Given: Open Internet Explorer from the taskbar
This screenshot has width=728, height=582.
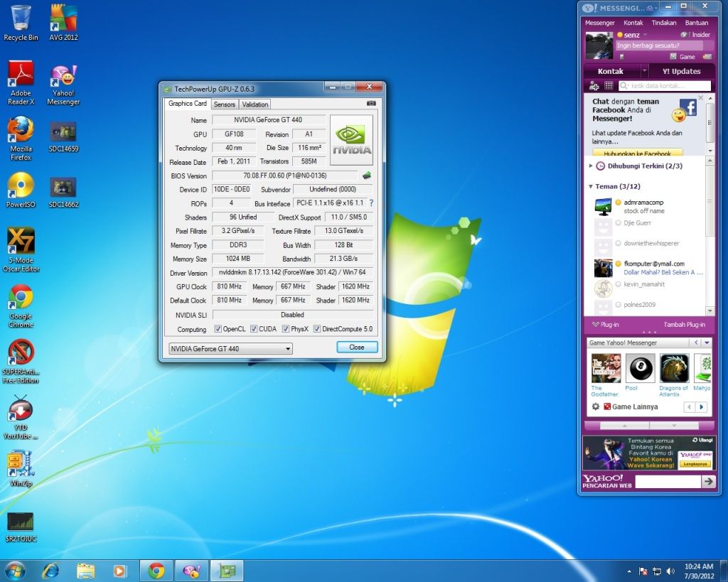Looking at the screenshot, I should [50, 571].
